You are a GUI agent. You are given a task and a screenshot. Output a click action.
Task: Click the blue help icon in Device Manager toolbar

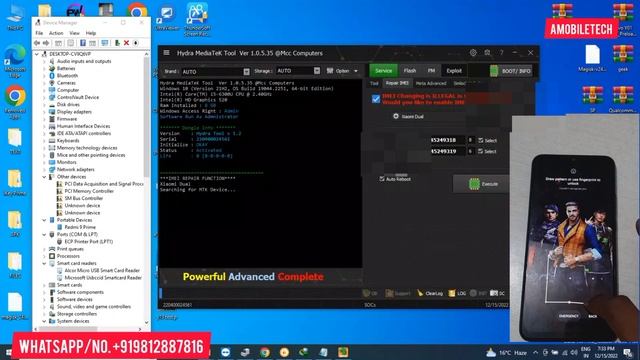[x=83, y=43]
